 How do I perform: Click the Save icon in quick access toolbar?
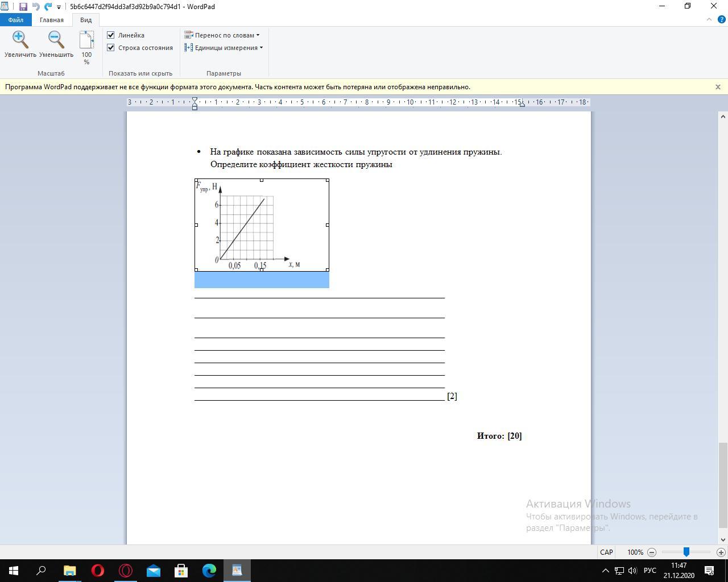click(23, 7)
